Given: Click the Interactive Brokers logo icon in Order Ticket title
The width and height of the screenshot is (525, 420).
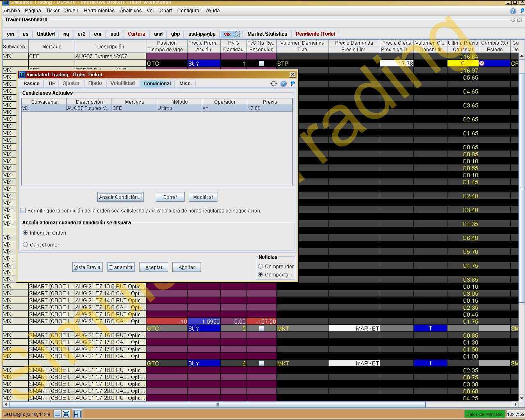Looking at the screenshot, I should tap(22, 75).
